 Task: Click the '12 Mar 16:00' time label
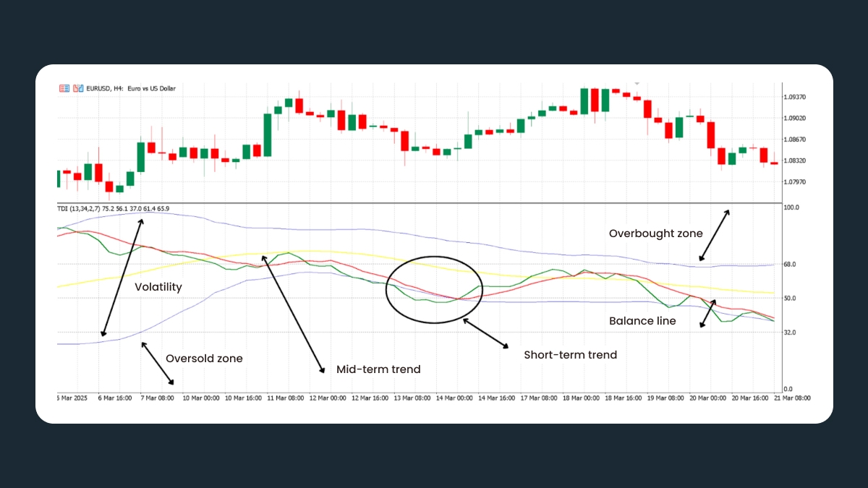(370, 398)
